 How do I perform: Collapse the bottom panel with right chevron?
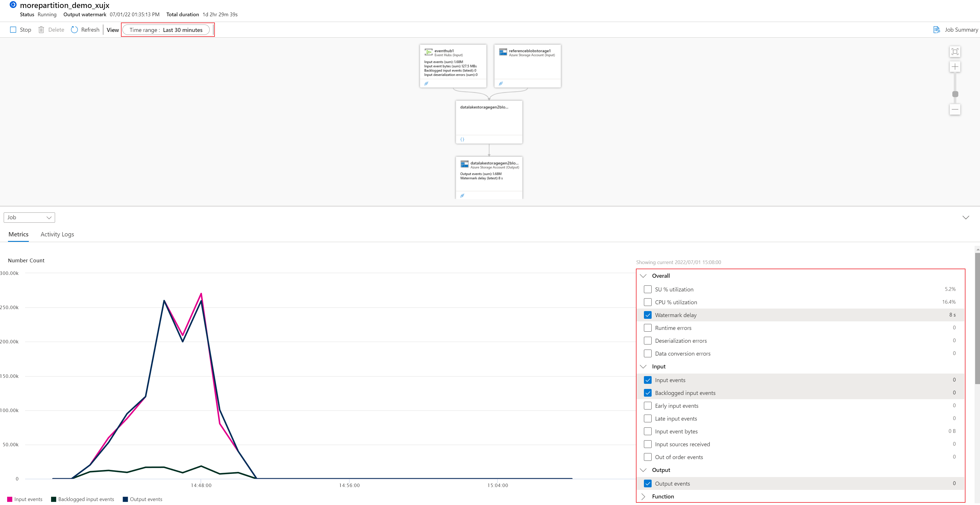pyautogui.click(x=965, y=218)
